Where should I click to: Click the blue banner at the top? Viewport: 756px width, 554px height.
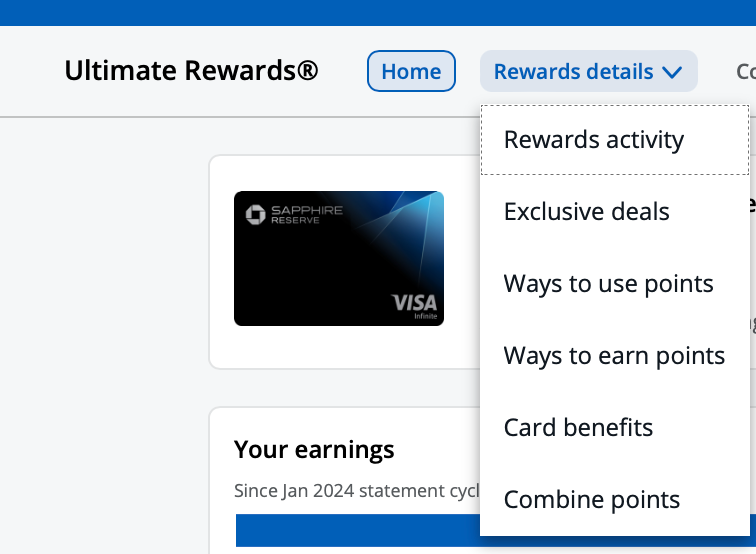click(x=378, y=12)
